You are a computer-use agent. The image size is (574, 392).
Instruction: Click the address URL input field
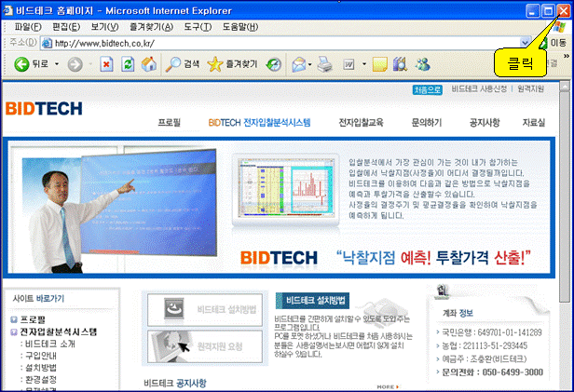(x=285, y=43)
